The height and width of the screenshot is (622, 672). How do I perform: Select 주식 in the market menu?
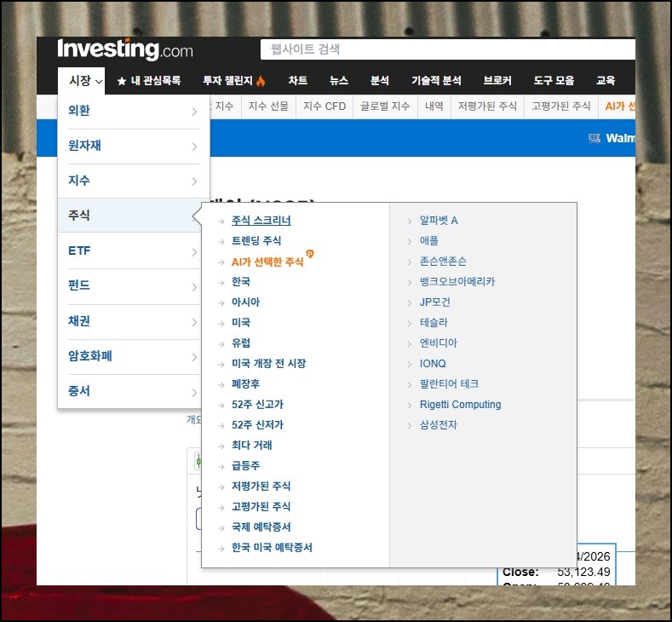(x=79, y=216)
